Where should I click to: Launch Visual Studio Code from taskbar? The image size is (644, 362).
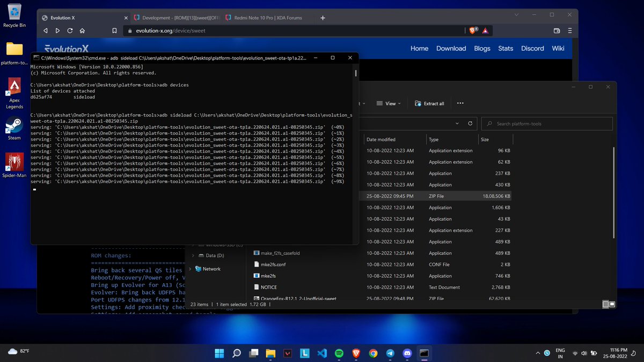[x=321, y=353]
